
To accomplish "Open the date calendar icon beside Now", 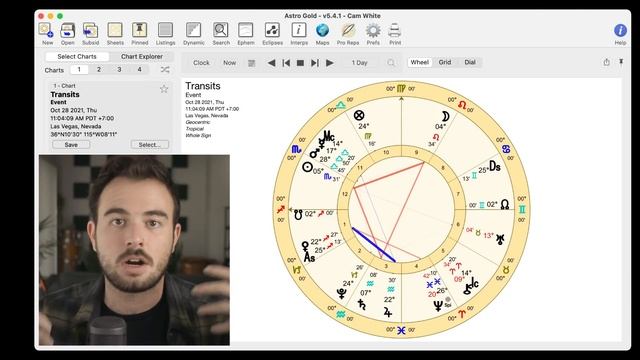I will [x=251, y=63].
